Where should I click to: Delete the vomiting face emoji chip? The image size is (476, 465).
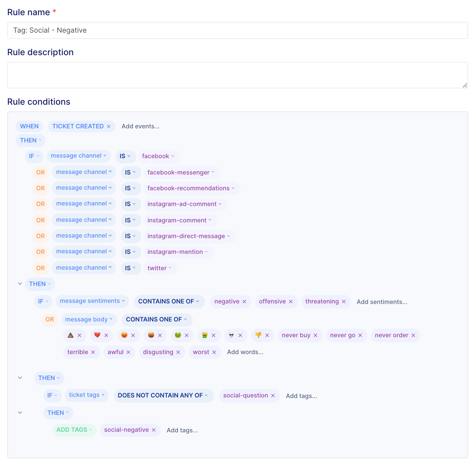pos(213,335)
